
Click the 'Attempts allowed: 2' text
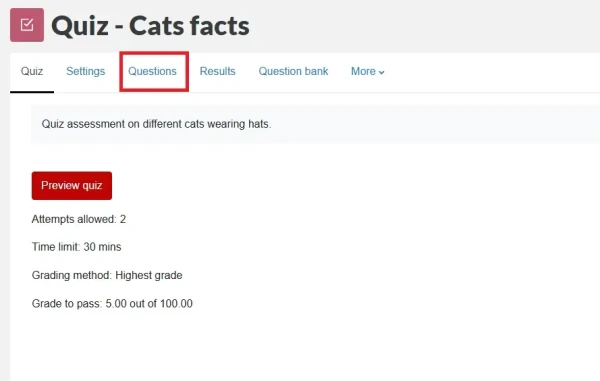(79, 219)
